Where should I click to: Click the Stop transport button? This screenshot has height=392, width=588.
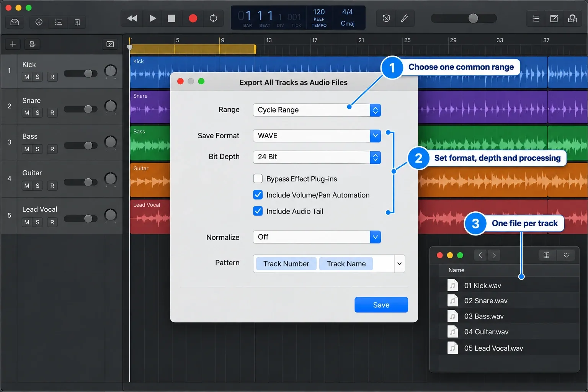point(171,18)
